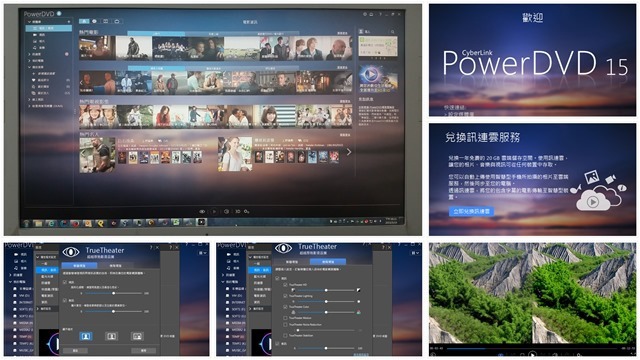Click bottom-left button in left TrueTheater dialog
The width and height of the screenshot is (640, 360).
coord(75,351)
